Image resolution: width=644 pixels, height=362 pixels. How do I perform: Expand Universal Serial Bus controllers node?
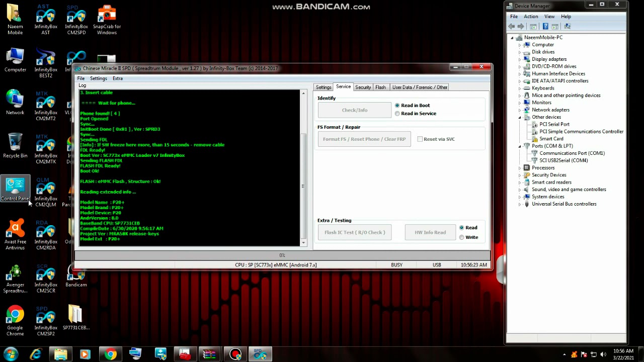520,204
